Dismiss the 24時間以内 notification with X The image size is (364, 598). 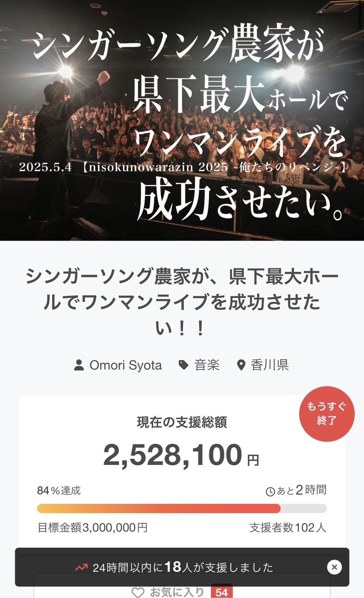click(x=334, y=567)
